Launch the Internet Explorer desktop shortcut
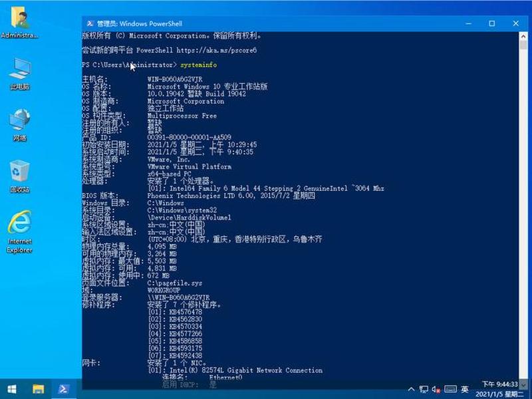 (x=20, y=231)
